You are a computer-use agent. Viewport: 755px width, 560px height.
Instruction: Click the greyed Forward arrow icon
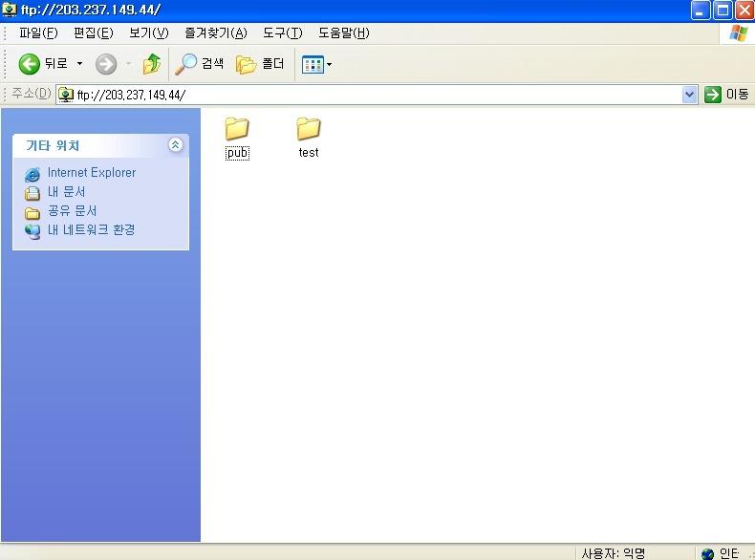click(x=106, y=64)
